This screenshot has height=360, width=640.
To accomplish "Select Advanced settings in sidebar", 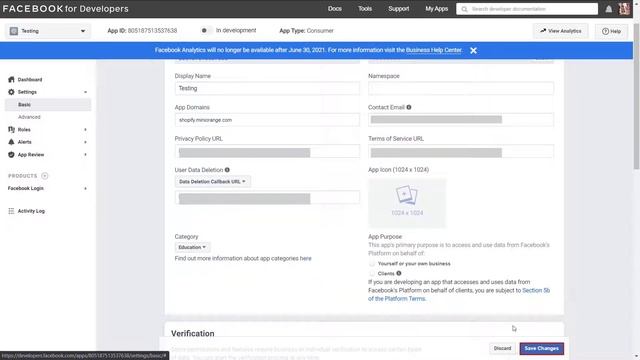I will 29,117.
